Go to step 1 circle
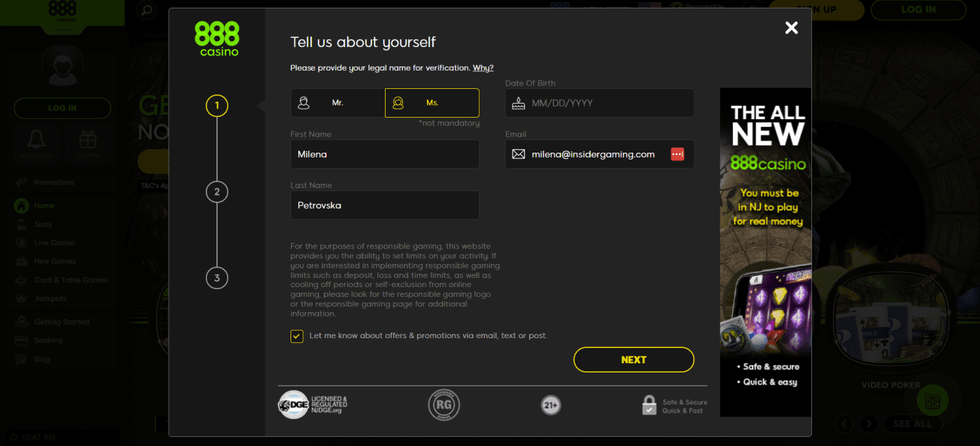Screen dimensions: 980x446 [217, 106]
